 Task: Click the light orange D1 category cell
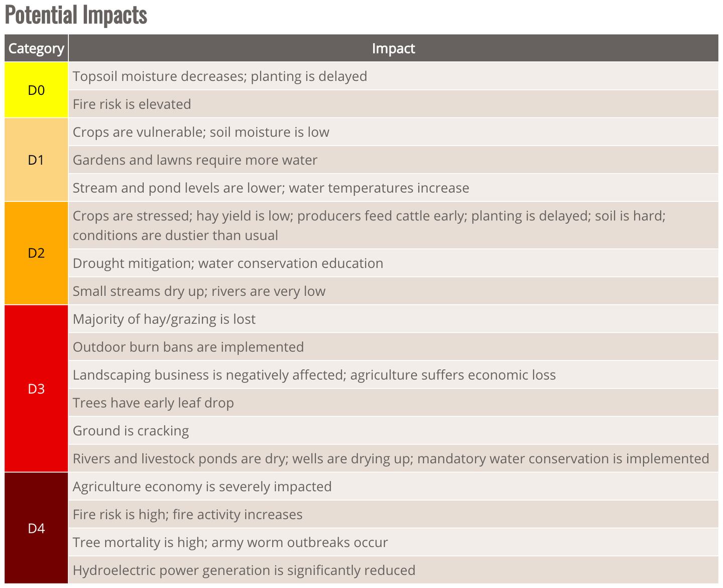(36, 160)
